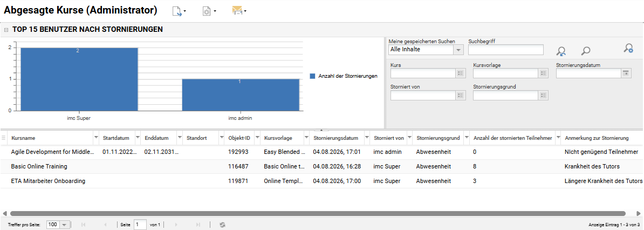Open the Stornierungsdatum column filter arrow
This screenshot has width=644, height=230.
(x=366, y=138)
